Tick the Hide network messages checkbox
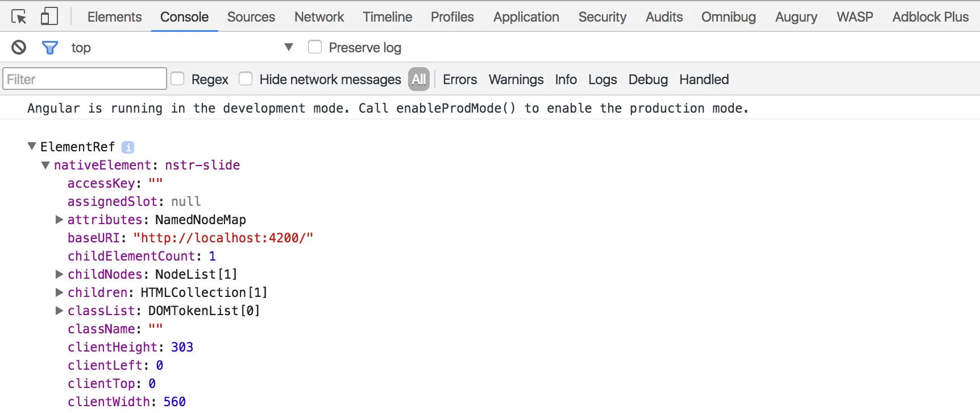The image size is (980, 413). [x=246, y=79]
